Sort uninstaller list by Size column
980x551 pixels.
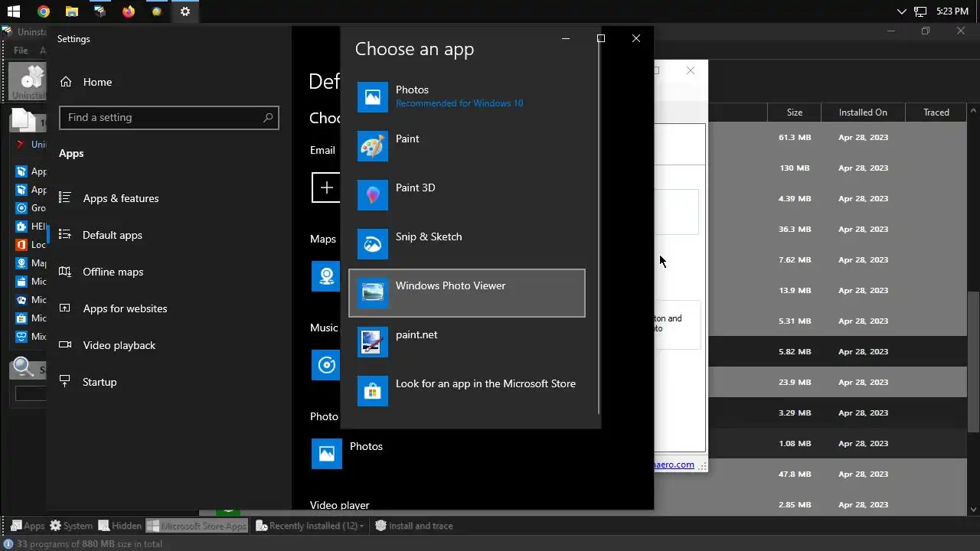tap(795, 112)
